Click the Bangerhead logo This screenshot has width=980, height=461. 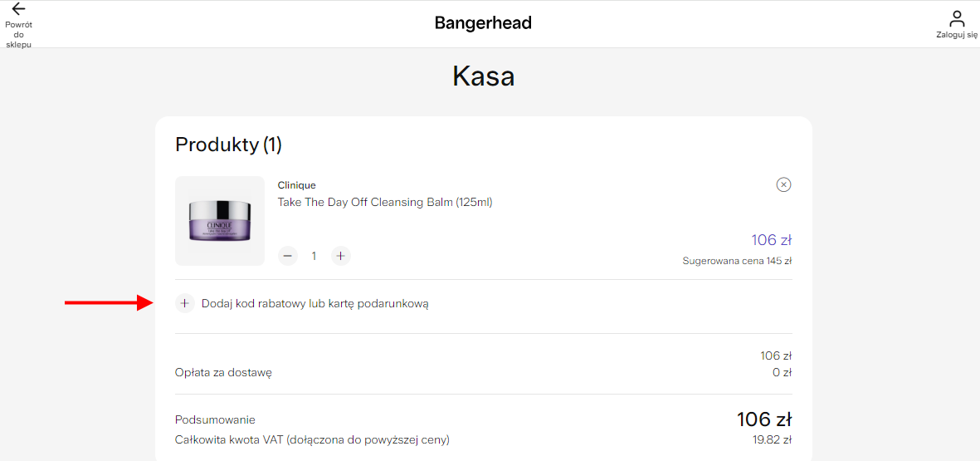pyautogui.click(x=483, y=23)
